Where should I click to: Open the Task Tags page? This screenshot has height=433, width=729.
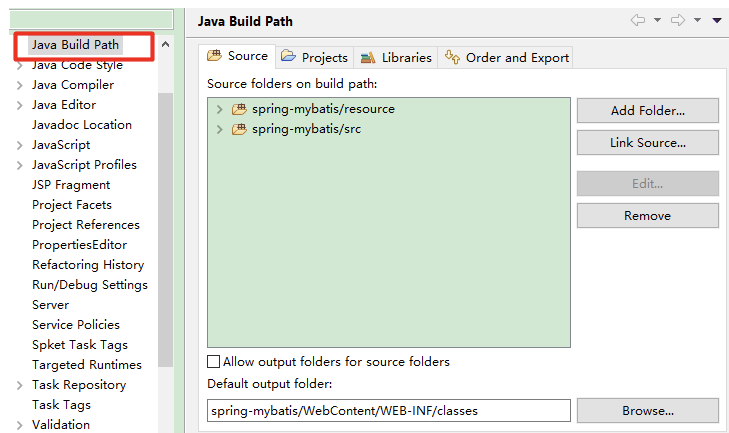pyautogui.click(x=61, y=405)
